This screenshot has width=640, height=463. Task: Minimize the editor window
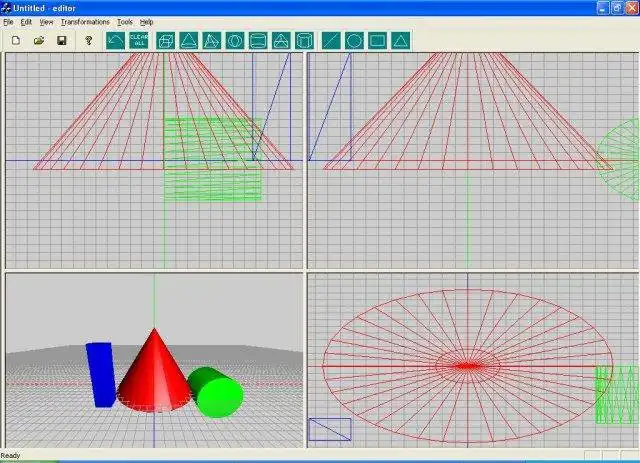click(603, 8)
